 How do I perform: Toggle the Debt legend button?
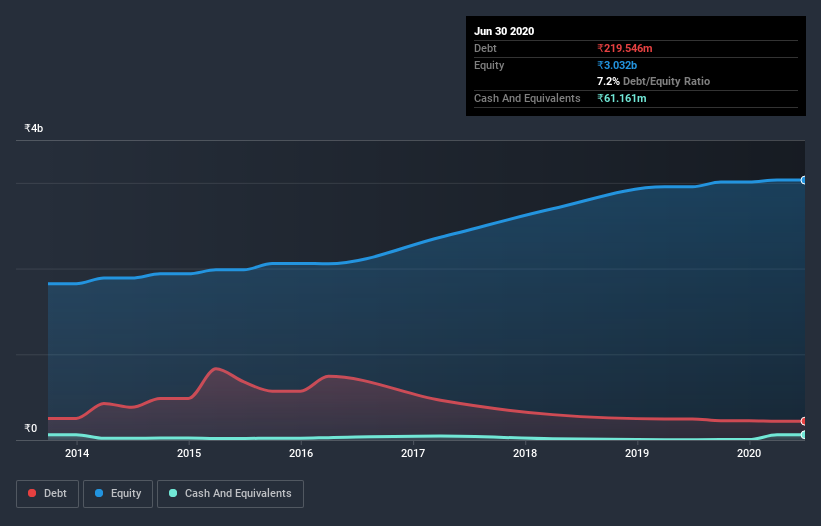[x=48, y=494]
